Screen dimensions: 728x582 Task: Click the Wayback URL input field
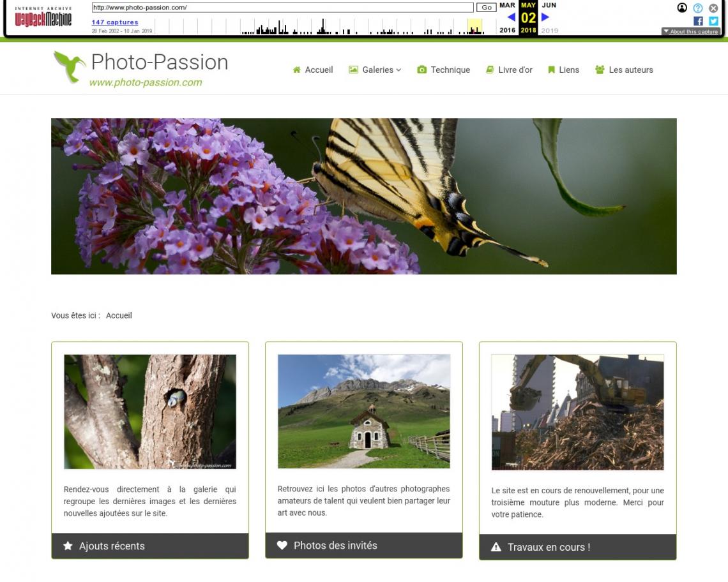[282, 8]
